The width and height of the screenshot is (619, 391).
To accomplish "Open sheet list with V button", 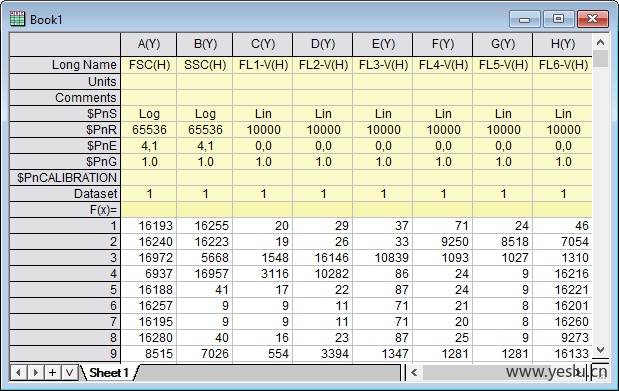I will tap(69, 372).
